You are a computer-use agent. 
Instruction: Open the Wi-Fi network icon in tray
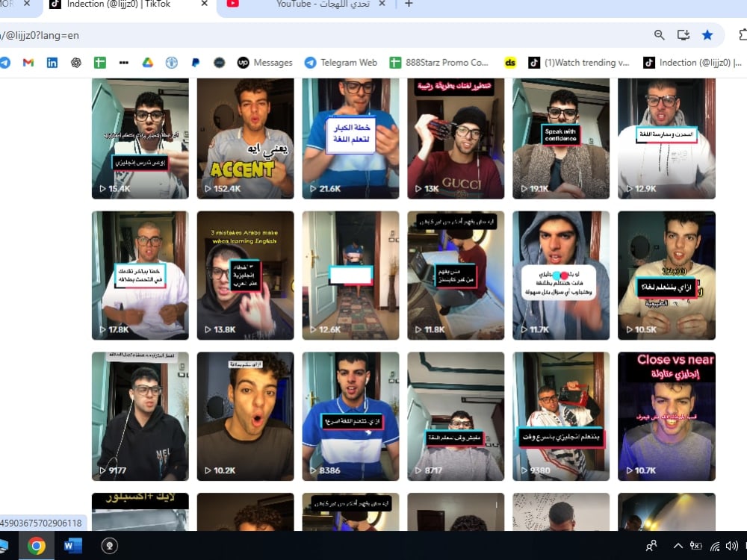click(x=715, y=546)
